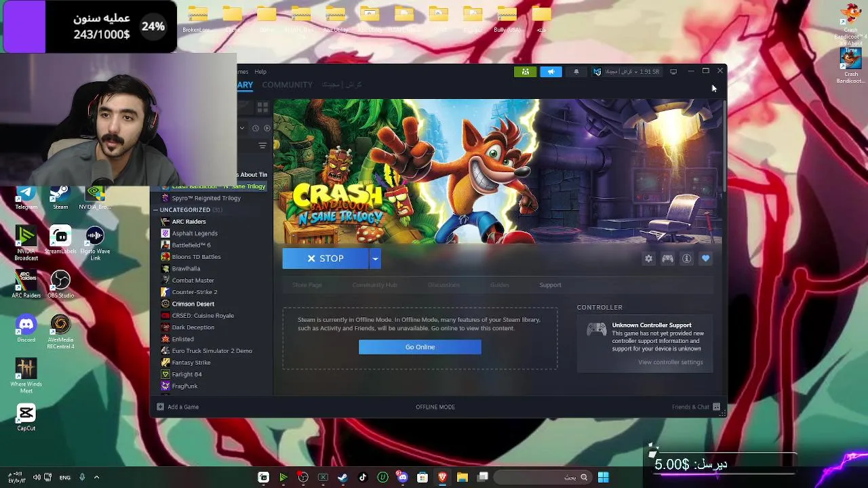Click Add a Game at bottom of Steam

pyautogui.click(x=178, y=407)
